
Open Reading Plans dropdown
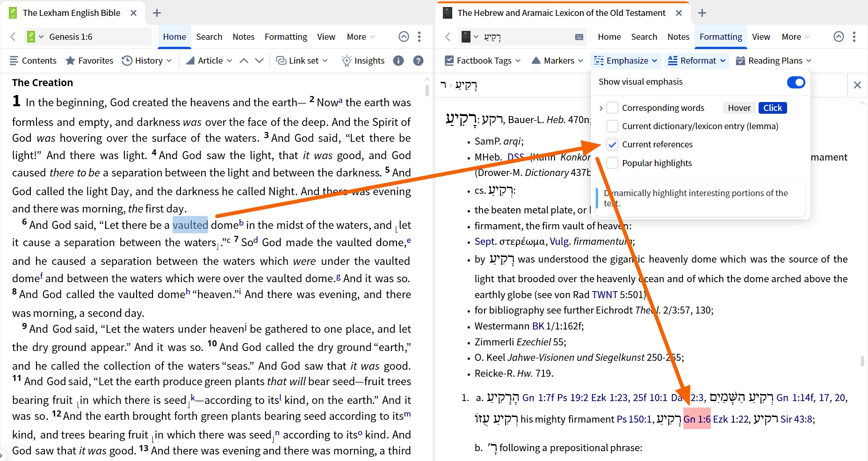[774, 60]
